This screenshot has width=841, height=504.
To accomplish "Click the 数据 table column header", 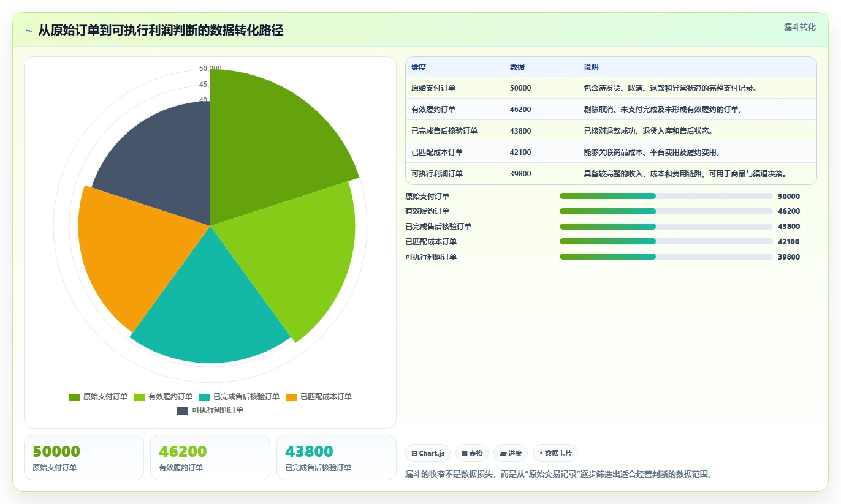I will point(517,67).
